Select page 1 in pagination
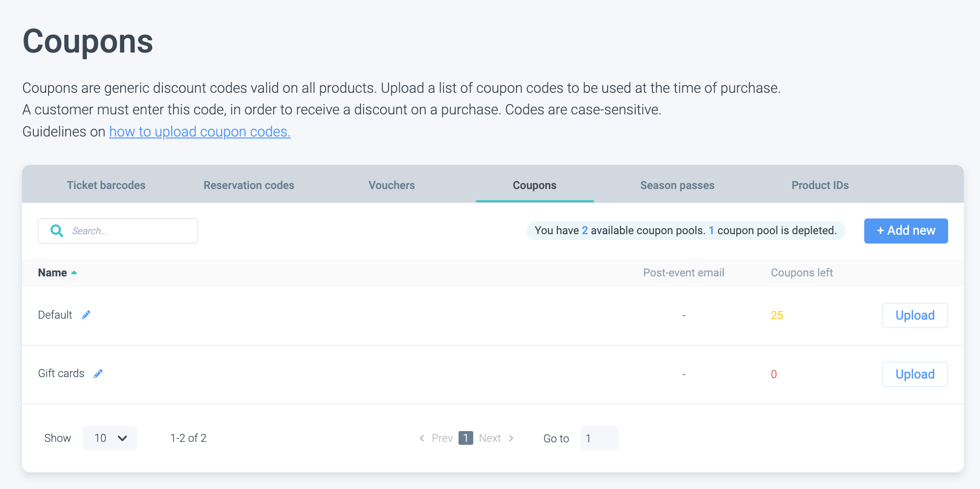 point(465,438)
